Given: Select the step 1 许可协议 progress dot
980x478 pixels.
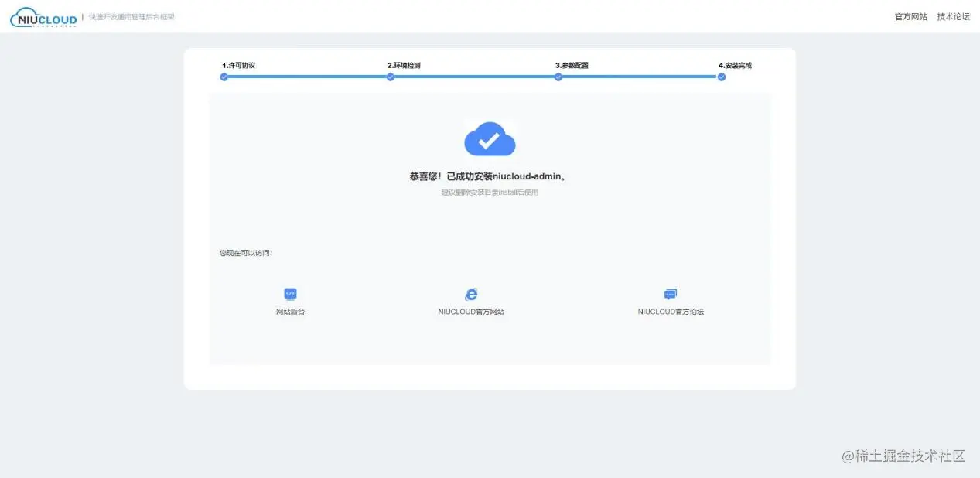Looking at the screenshot, I should (x=224, y=77).
